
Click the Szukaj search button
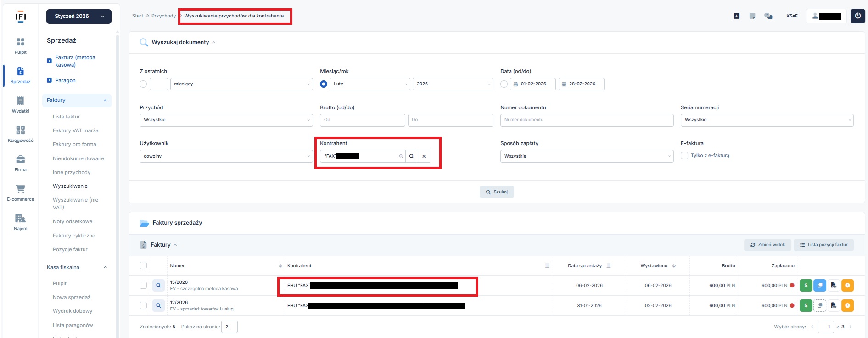497,192
